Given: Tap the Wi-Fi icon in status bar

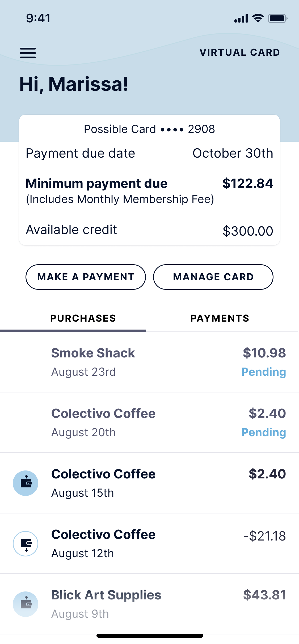Looking at the screenshot, I should pos(258,18).
